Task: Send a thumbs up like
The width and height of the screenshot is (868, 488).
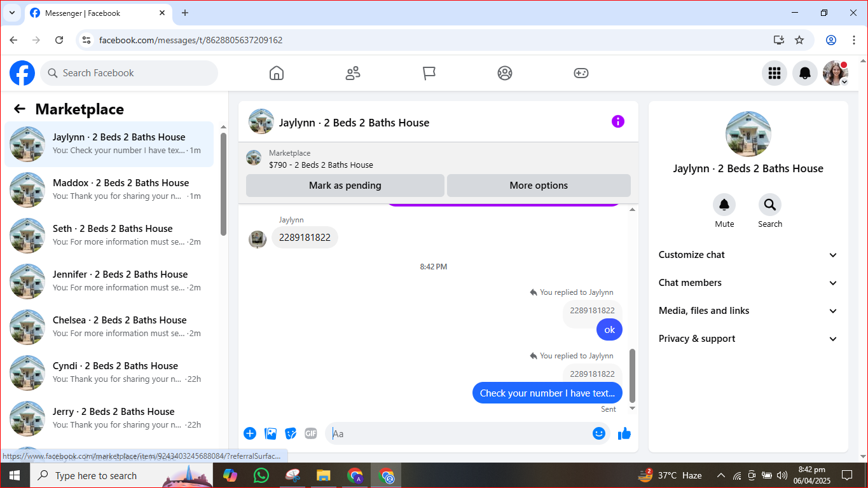Action: 624,433
